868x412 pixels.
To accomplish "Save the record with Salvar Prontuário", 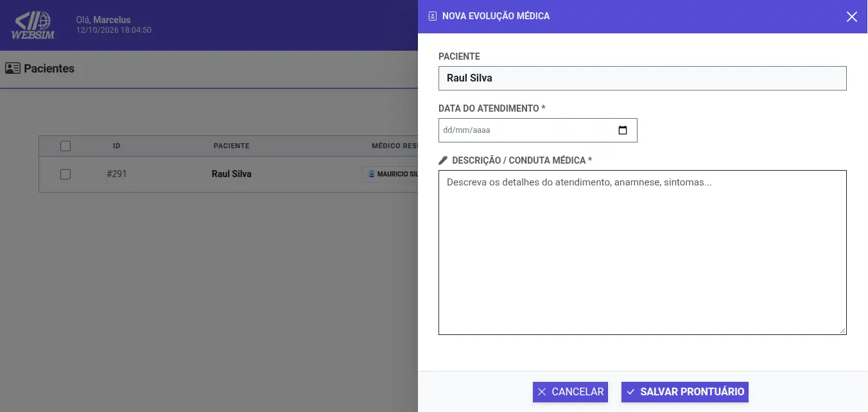I will pyautogui.click(x=685, y=392).
